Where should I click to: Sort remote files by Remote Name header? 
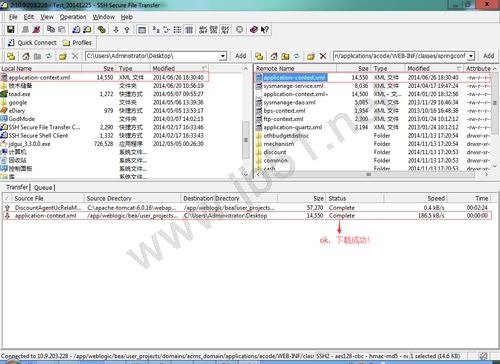pos(296,68)
